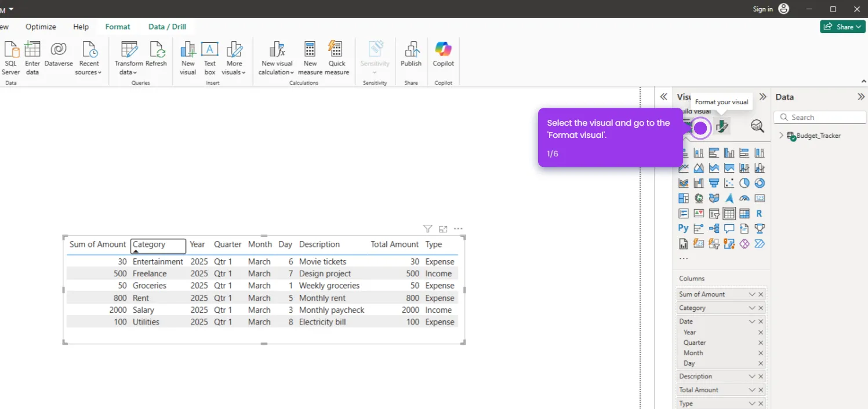Create a New measure
The width and height of the screenshot is (868, 409).
pos(310,58)
